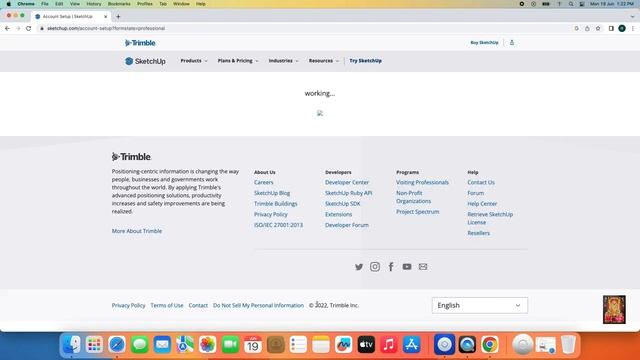Open a new tab with plus button
The image size is (640, 360).
pyautogui.click(x=118, y=17)
